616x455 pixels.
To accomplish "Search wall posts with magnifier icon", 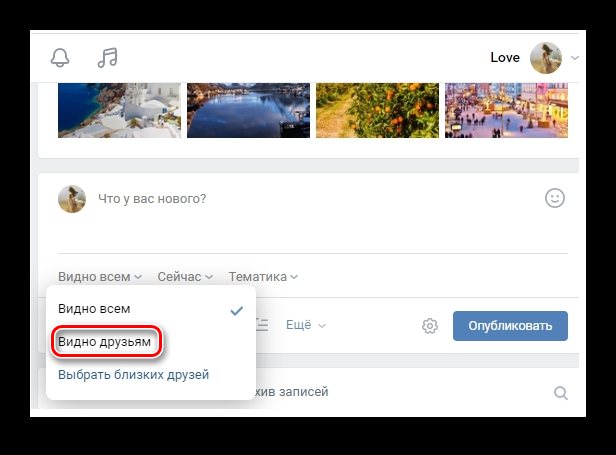I will coord(561,393).
